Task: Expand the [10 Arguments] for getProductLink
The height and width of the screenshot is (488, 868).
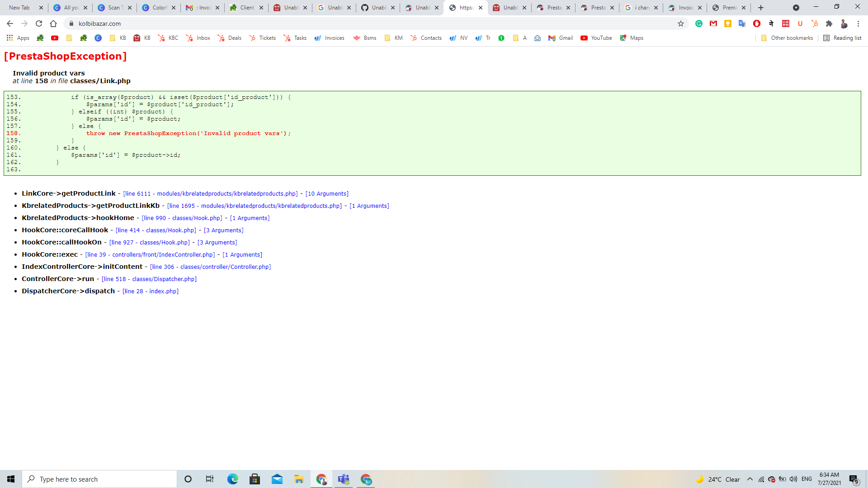Action: point(327,193)
